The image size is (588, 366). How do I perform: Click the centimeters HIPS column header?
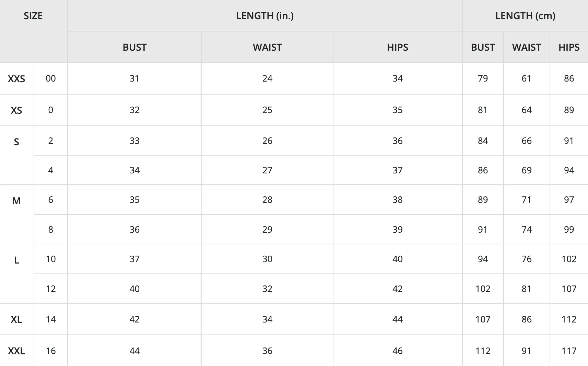tap(569, 47)
